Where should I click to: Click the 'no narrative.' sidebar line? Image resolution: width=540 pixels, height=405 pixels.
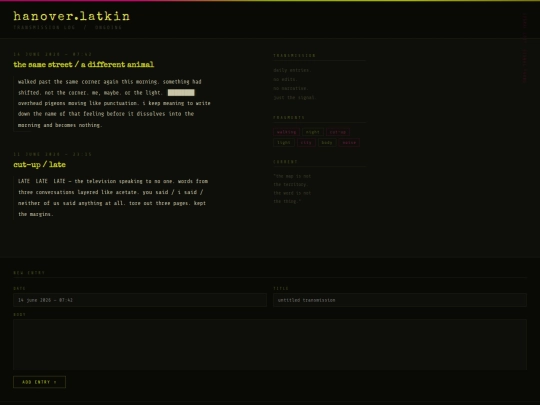pos(290,89)
